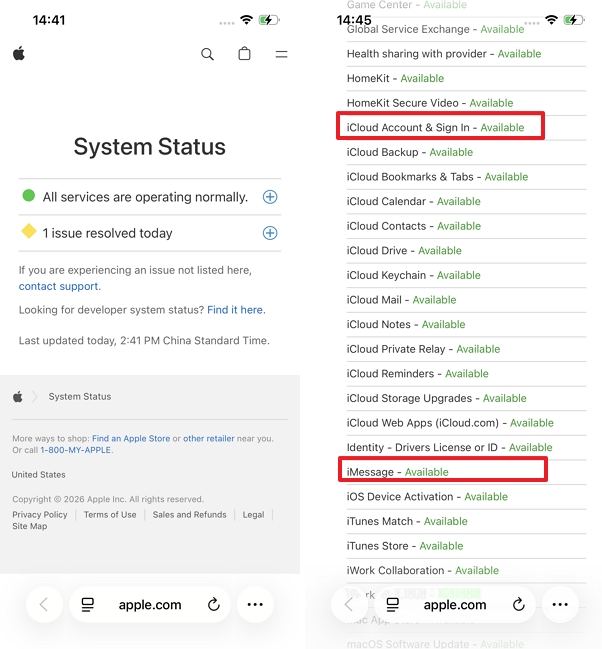Select 'iTunes Store' row
Screen dimensions: 602x649
pos(467,546)
